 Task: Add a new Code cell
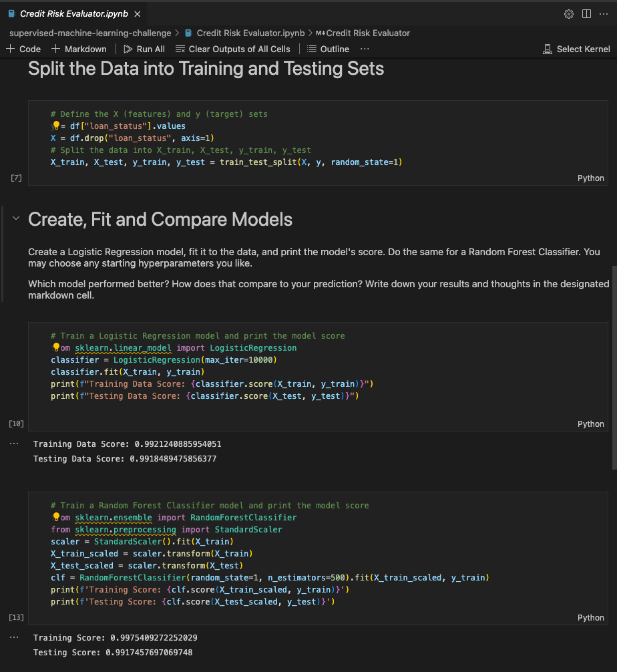23,49
